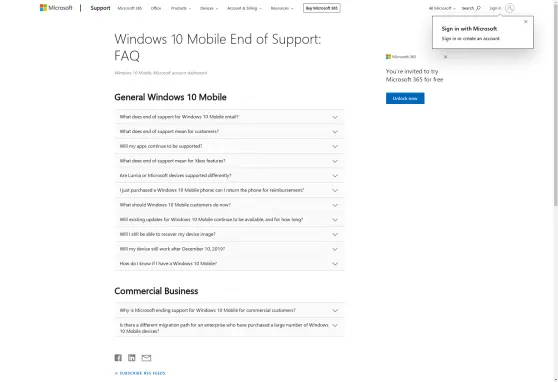Expand the Xbox features question

(229, 161)
